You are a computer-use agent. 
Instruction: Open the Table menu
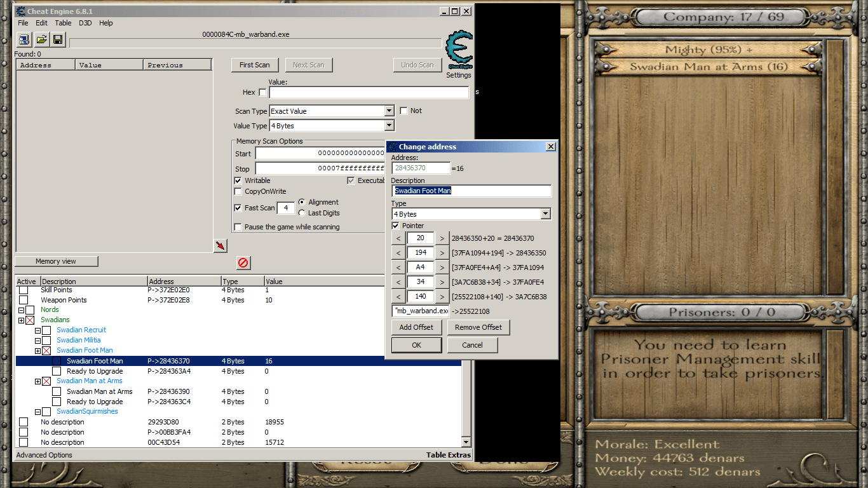coord(63,23)
